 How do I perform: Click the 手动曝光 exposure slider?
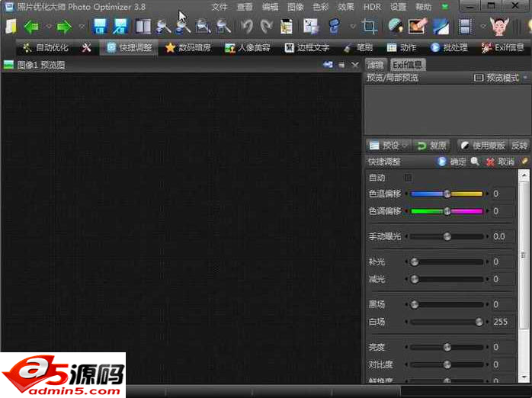point(447,236)
